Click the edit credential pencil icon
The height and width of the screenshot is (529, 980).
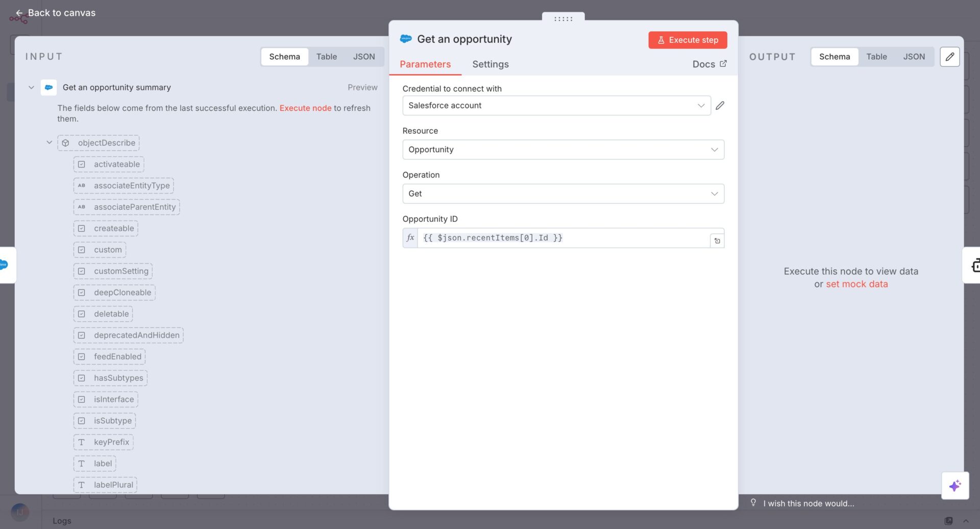[x=720, y=106]
